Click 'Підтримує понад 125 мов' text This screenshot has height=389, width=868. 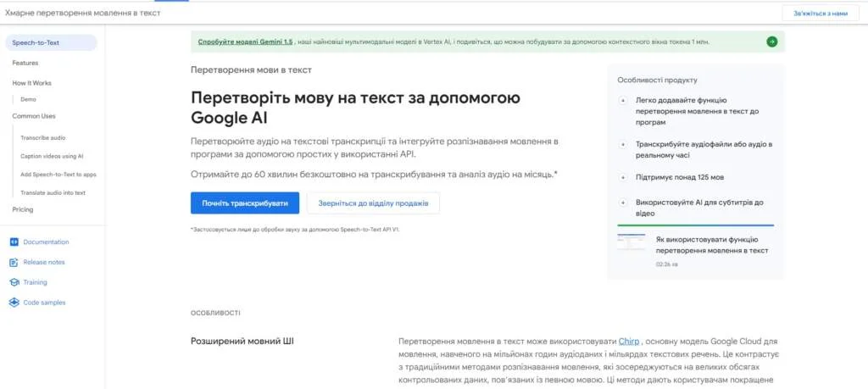[x=680, y=178]
